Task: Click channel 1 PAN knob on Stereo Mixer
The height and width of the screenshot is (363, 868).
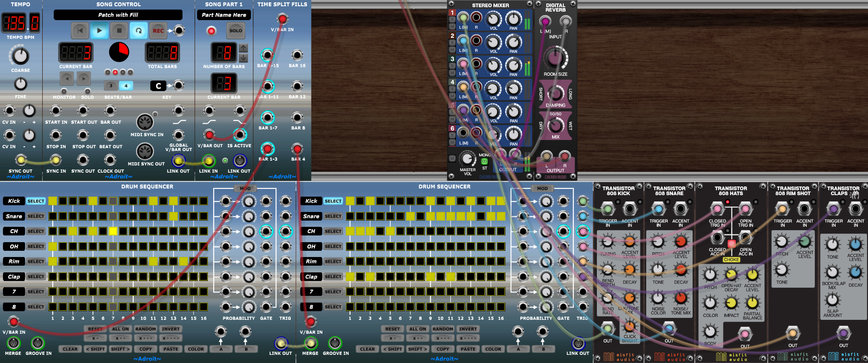Action: click(513, 19)
